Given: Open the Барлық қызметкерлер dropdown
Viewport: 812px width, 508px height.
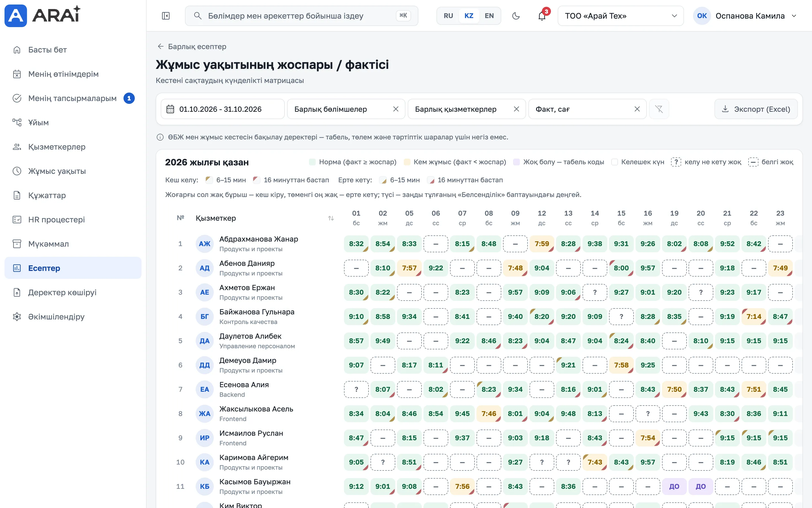Looking at the screenshot, I should (x=467, y=109).
